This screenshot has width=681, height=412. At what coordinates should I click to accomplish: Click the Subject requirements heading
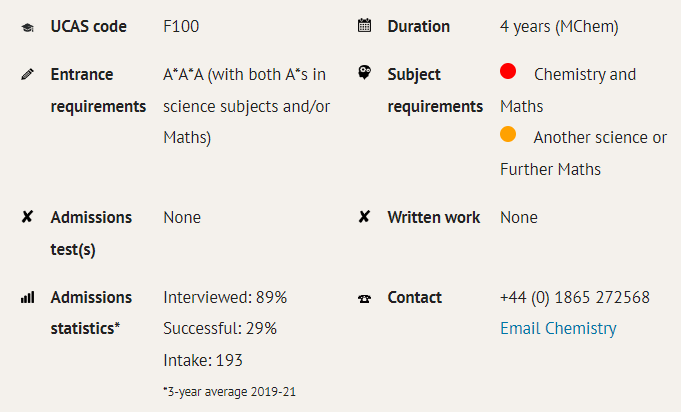coord(435,90)
